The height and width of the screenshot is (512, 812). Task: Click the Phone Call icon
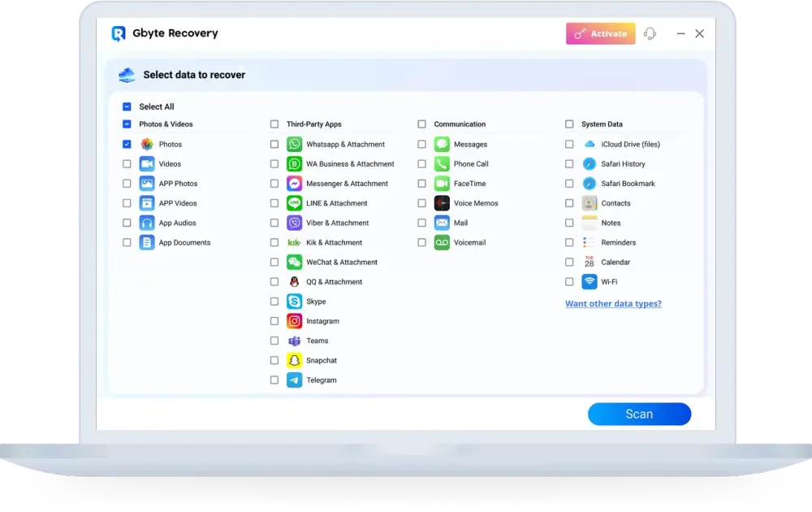(442, 163)
